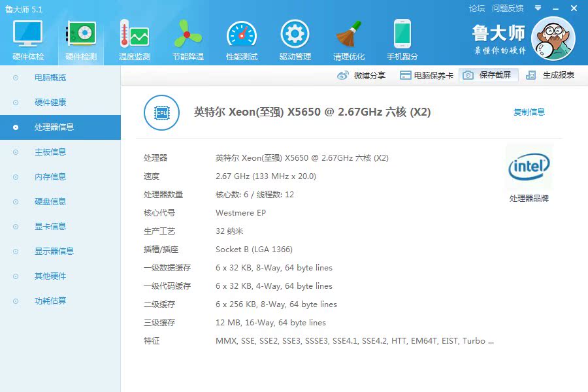Open 手机跑分 phone benchmark icon

(402, 33)
